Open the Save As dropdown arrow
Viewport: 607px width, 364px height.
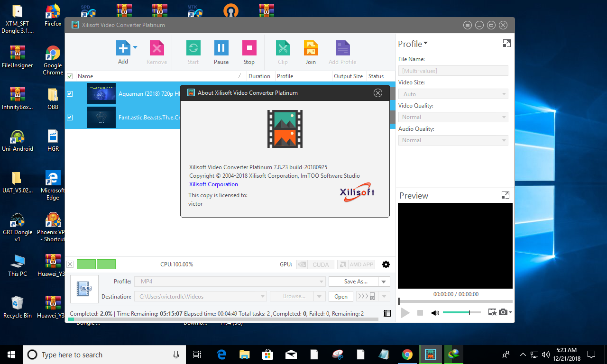pyautogui.click(x=384, y=282)
